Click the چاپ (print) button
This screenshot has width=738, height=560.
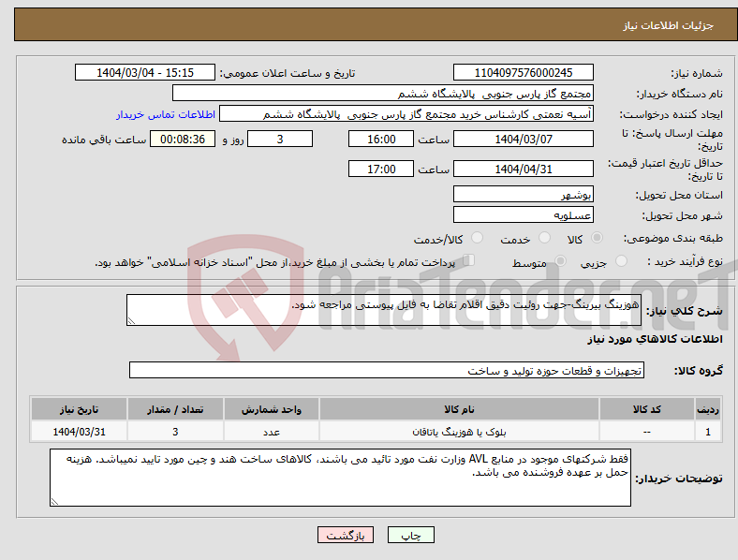point(411,535)
